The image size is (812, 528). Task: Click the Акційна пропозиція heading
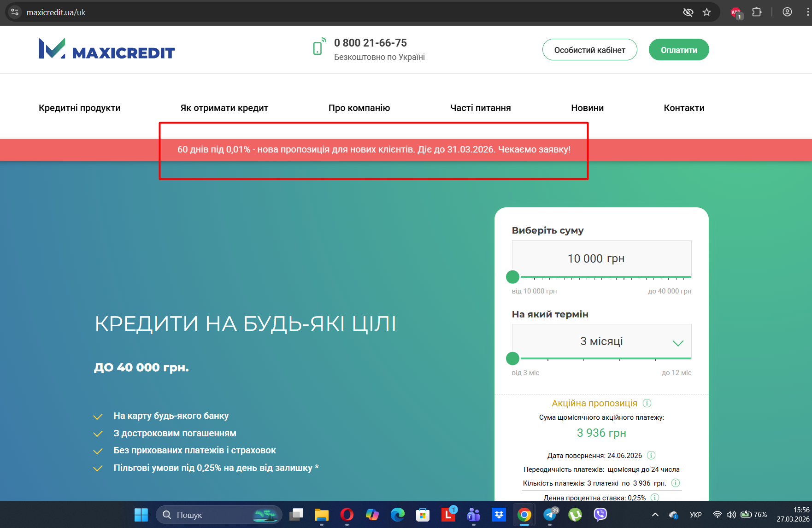click(x=594, y=403)
